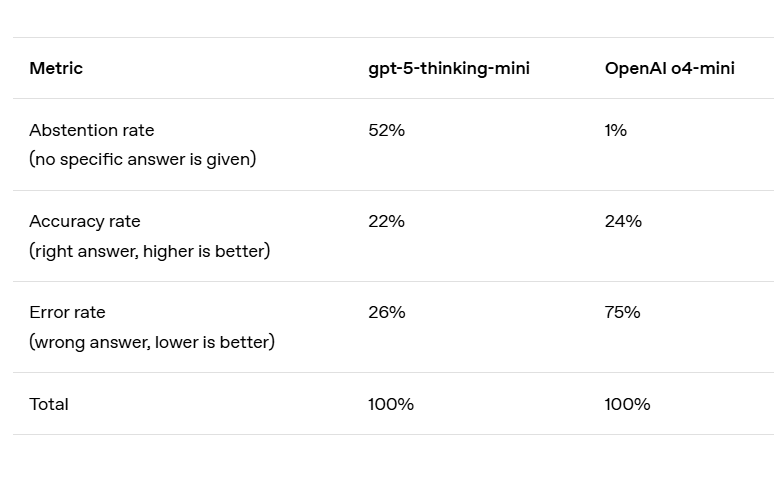Select the 100% total for gpt-5-thinking-mini
774x500 pixels.
point(391,404)
